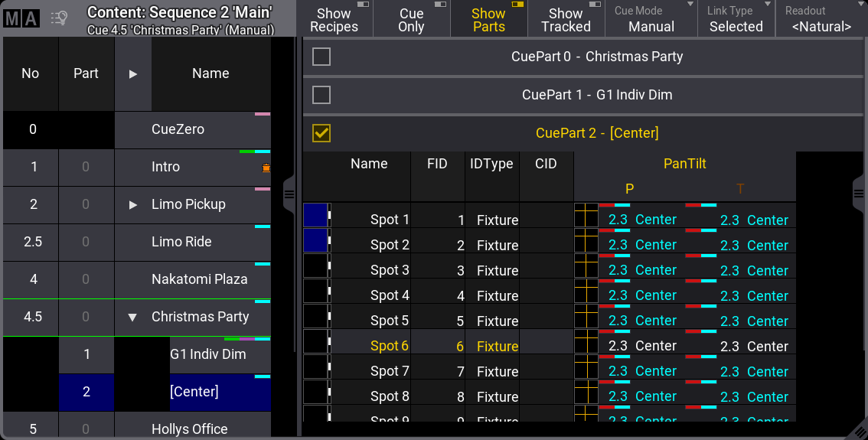
Task: Expand the Limo Pickup cue parts
Action: [132, 205]
